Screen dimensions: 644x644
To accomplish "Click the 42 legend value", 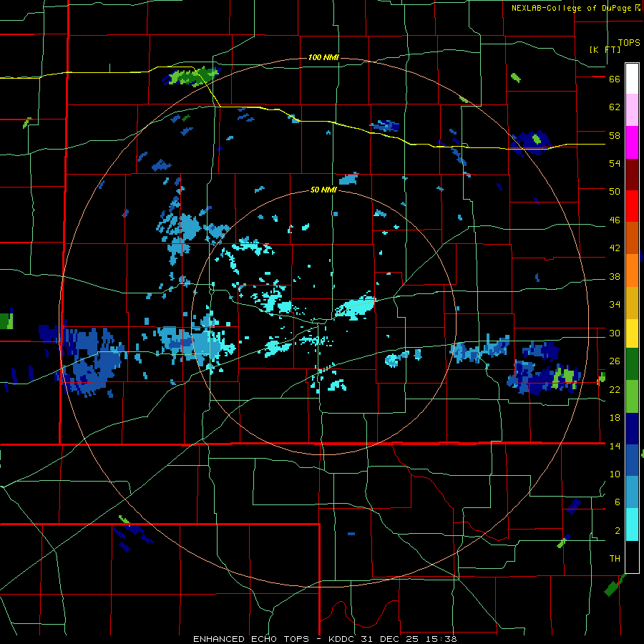I will click(615, 248).
